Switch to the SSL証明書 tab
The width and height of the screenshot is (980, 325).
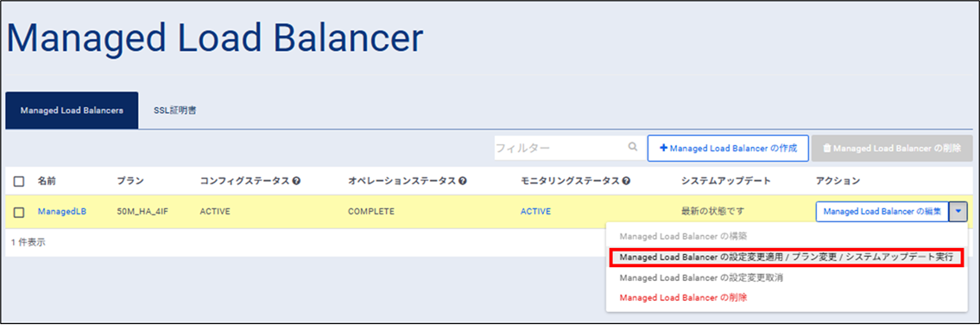click(x=175, y=111)
